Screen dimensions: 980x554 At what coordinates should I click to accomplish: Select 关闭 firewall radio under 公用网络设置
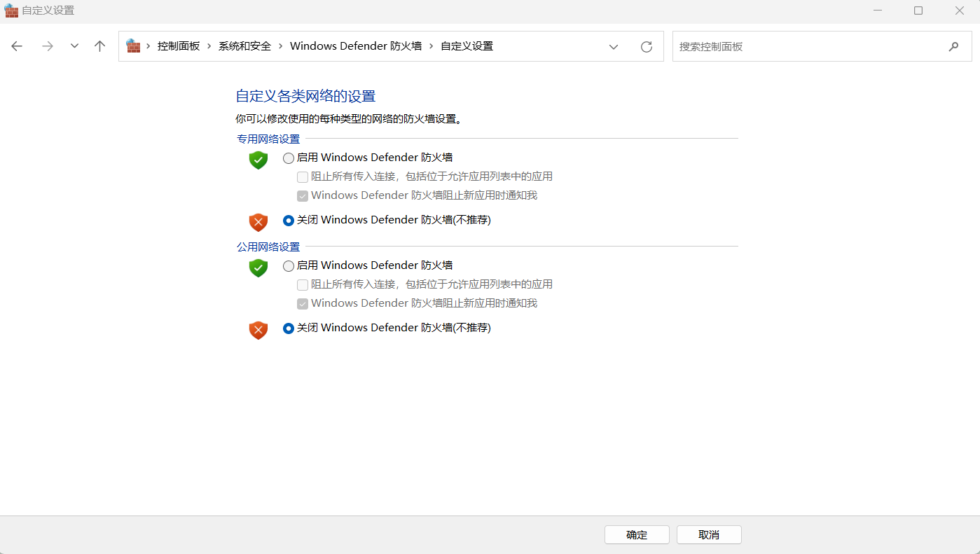(x=289, y=328)
